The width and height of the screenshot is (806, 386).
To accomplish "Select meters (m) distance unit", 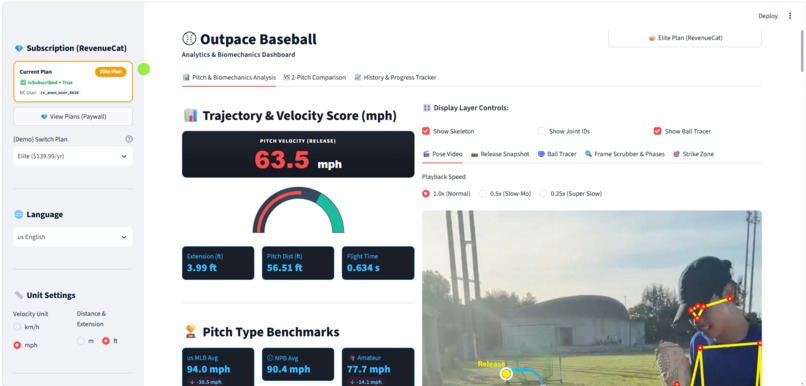I will pos(81,341).
